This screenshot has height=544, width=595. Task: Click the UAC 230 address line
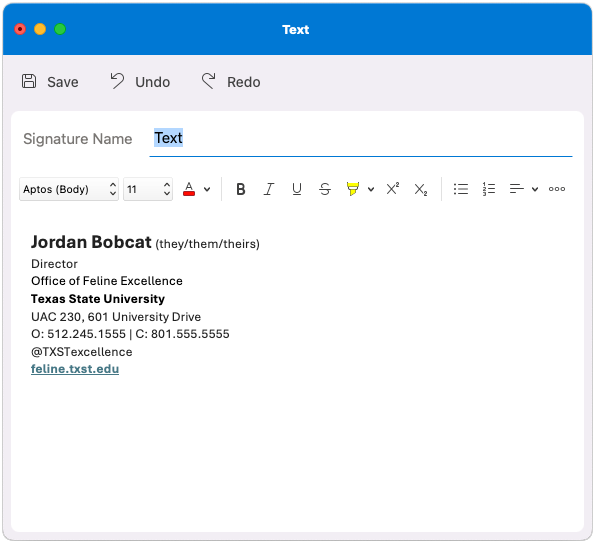116,317
